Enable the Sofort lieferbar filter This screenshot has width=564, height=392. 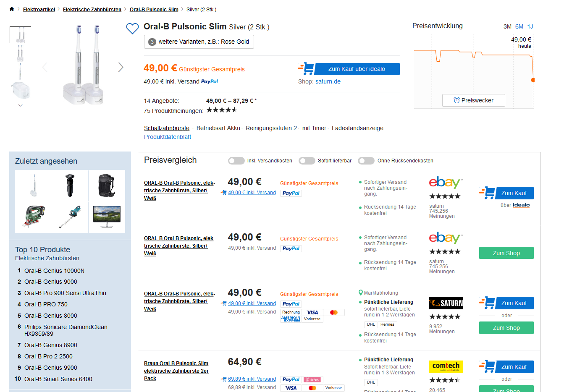tap(307, 161)
